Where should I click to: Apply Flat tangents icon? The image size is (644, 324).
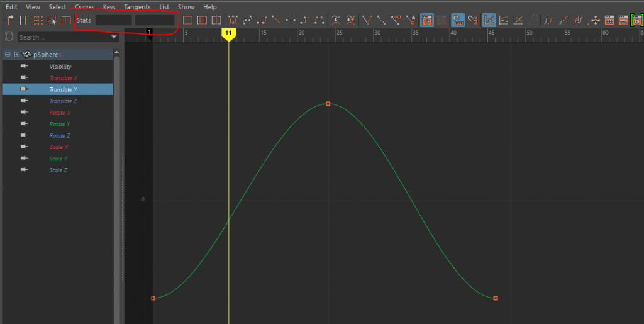(291, 20)
